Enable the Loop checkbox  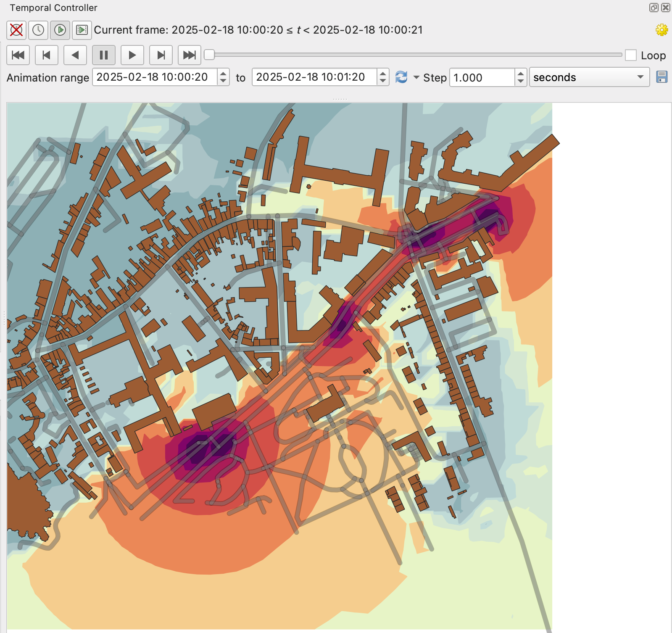pyautogui.click(x=631, y=55)
